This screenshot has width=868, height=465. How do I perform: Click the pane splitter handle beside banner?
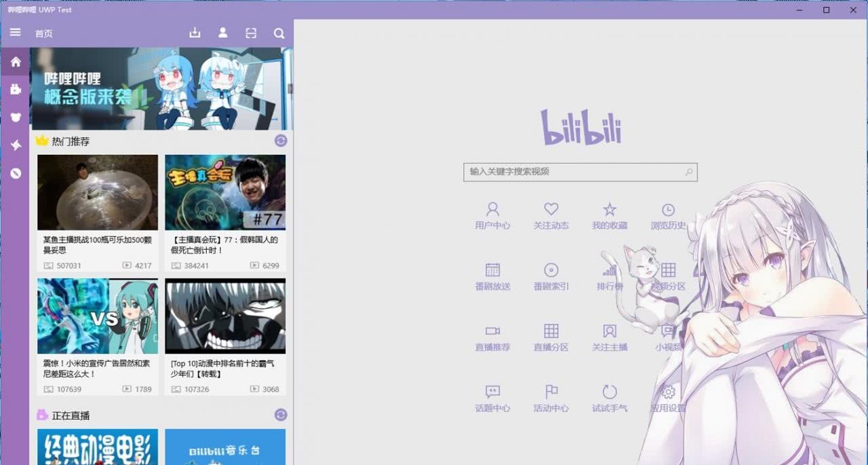tap(290, 88)
